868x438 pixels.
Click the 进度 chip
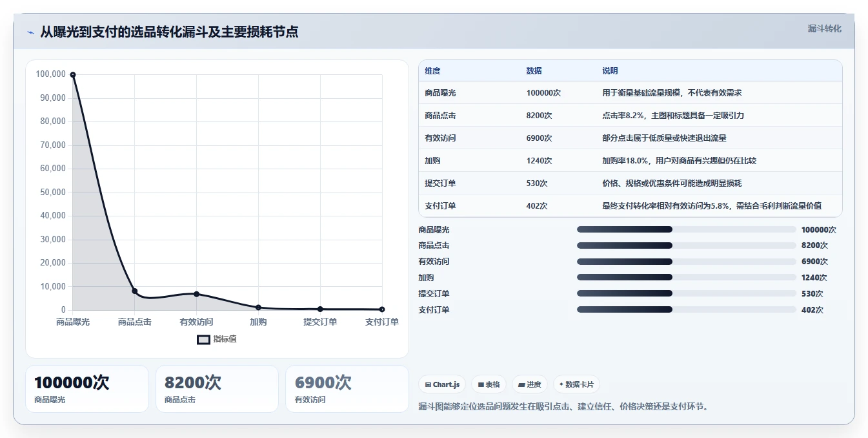tap(530, 384)
